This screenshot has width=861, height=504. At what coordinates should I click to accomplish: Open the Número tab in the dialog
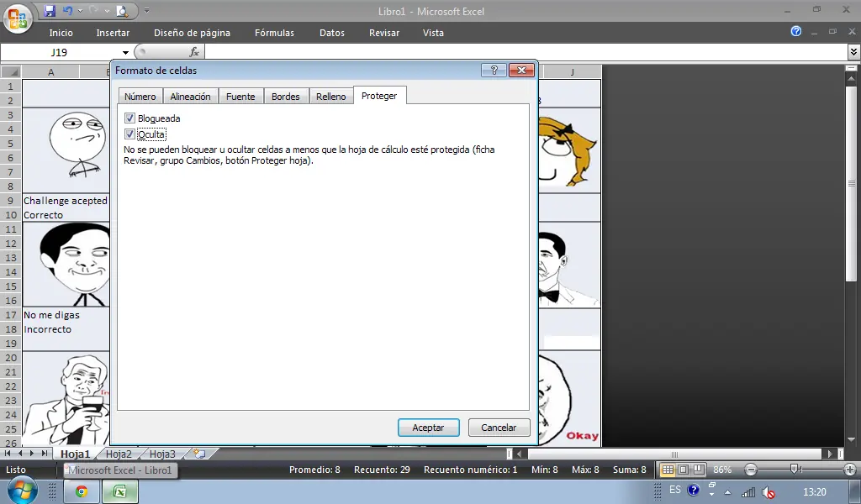[140, 96]
